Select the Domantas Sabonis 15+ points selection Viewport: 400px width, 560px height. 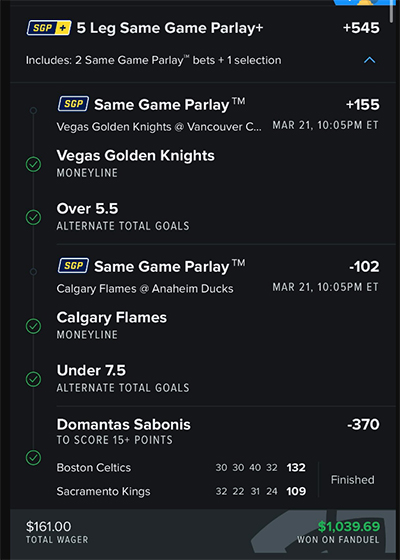point(124,431)
